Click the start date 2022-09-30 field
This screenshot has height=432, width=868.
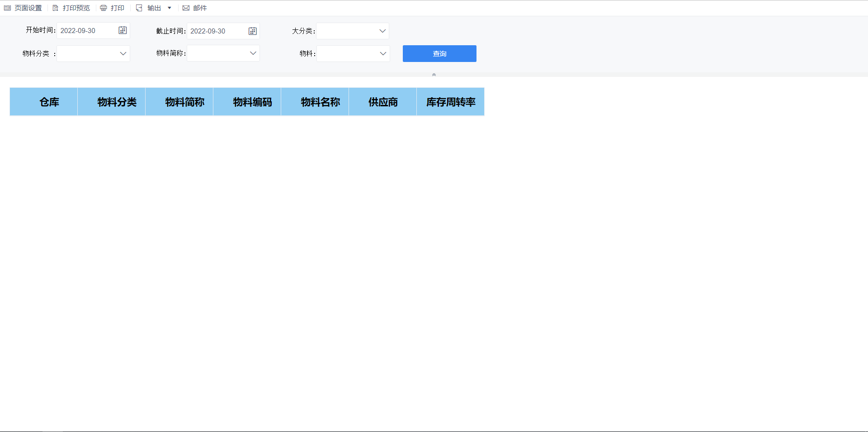87,31
